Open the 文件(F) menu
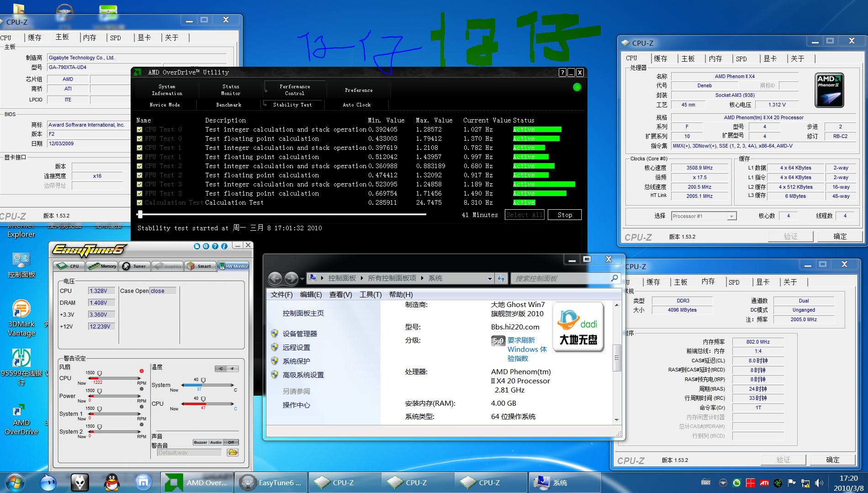 coord(281,295)
